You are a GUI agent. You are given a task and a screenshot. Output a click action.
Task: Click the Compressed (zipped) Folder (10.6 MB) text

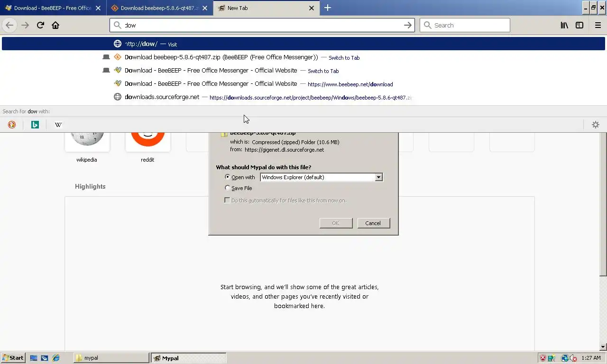[x=295, y=142]
